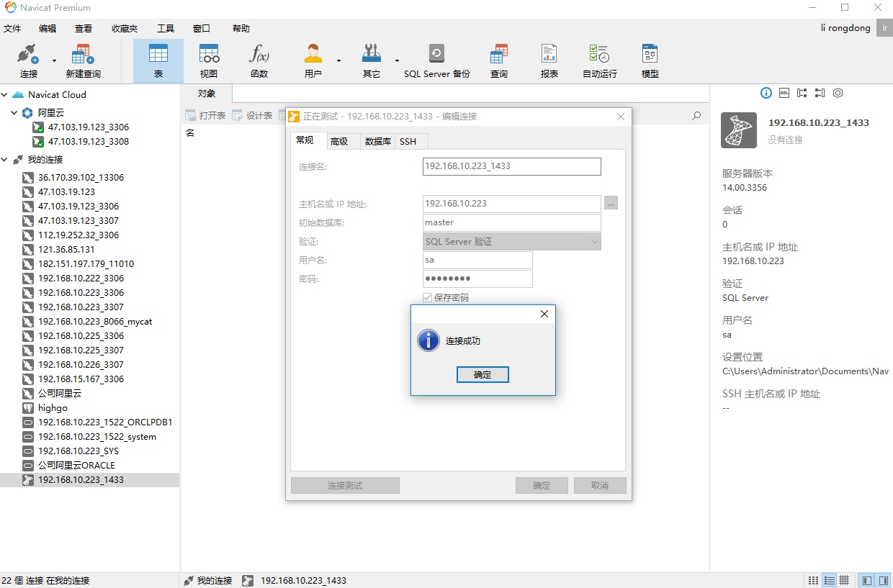Collapse the 我的连接 tree node

[5, 159]
